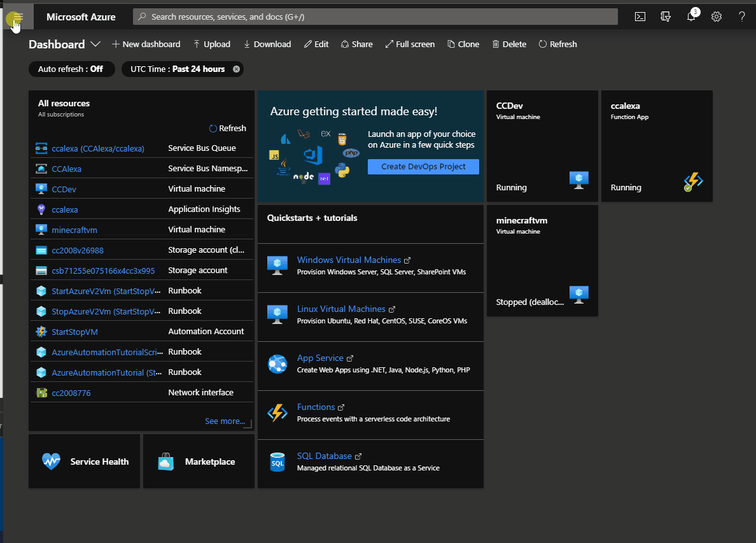
Task: Click the cc2008v26988 storage account icon
Action: pyautogui.click(x=41, y=250)
